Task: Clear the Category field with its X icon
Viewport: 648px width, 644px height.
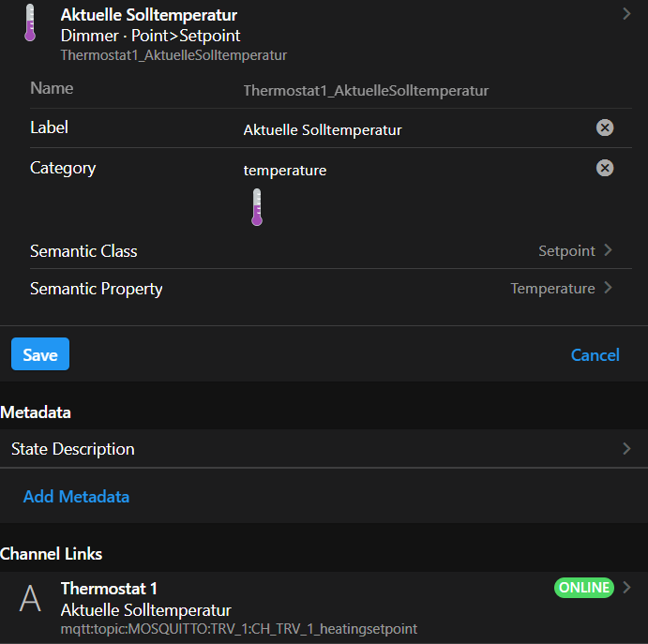Action: click(605, 168)
